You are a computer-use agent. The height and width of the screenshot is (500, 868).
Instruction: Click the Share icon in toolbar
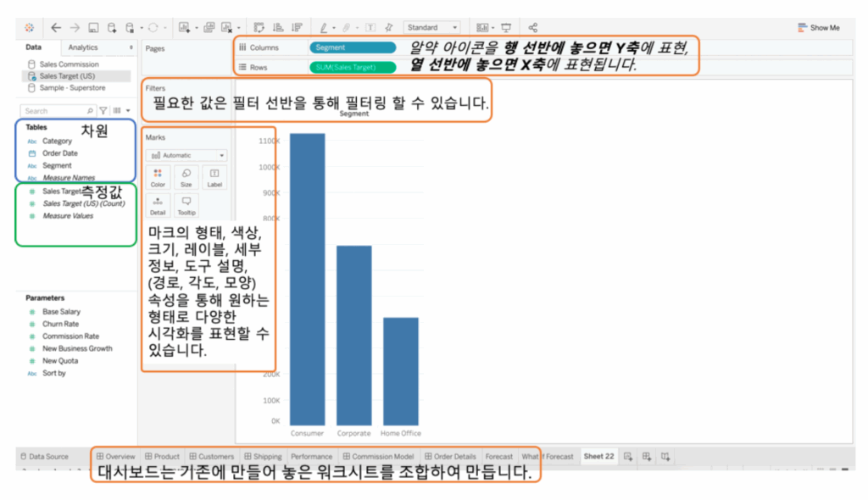(532, 28)
